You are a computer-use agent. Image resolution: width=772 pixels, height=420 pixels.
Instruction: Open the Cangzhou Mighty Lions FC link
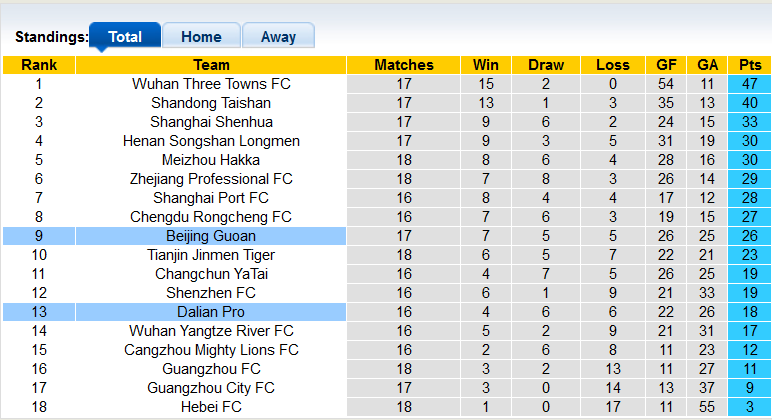[211, 350]
